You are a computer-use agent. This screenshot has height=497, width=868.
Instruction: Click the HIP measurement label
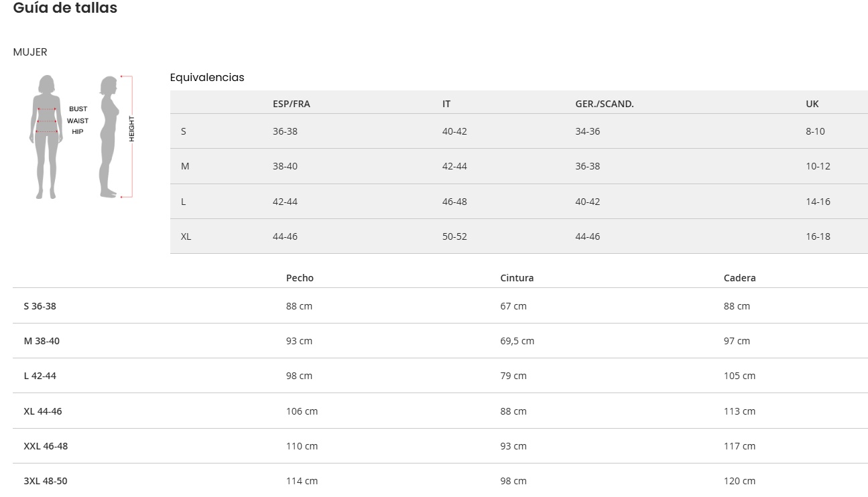point(78,132)
